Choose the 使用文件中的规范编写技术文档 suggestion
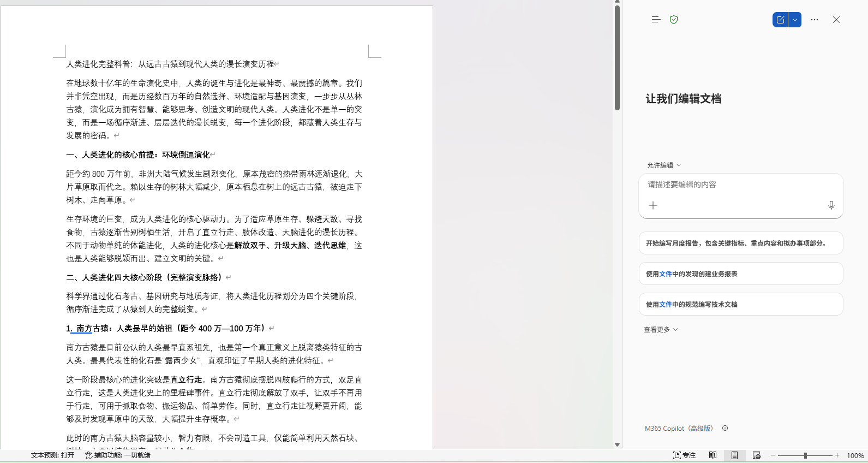This screenshot has height=463, width=868. pos(741,304)
